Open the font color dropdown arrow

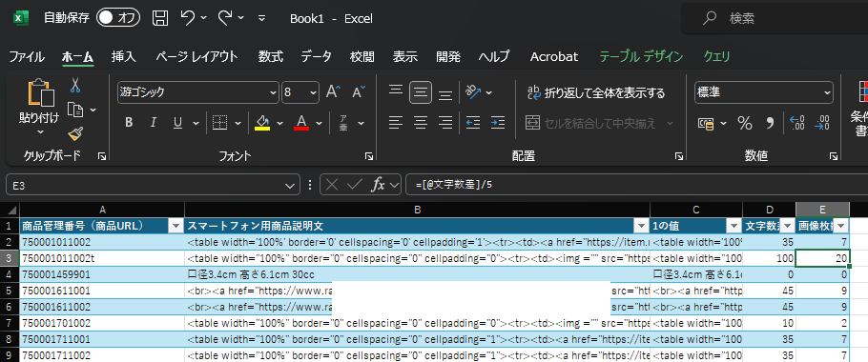click(319, 123)
